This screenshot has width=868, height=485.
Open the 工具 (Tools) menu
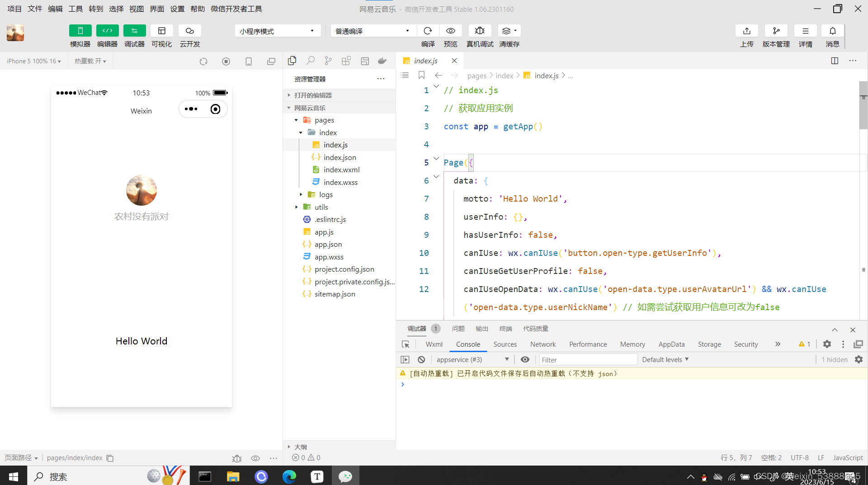(x=75, y=9)
